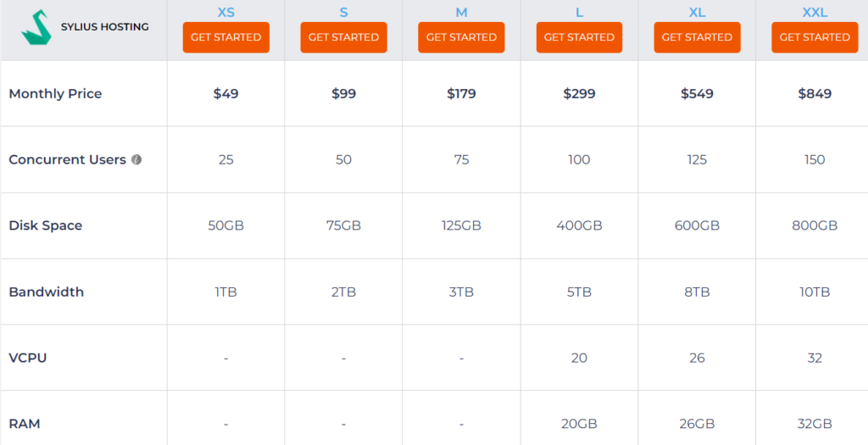Click the Concurrent Users info icon
This screenshot has height=445, width=868.
tap(136, 159)
